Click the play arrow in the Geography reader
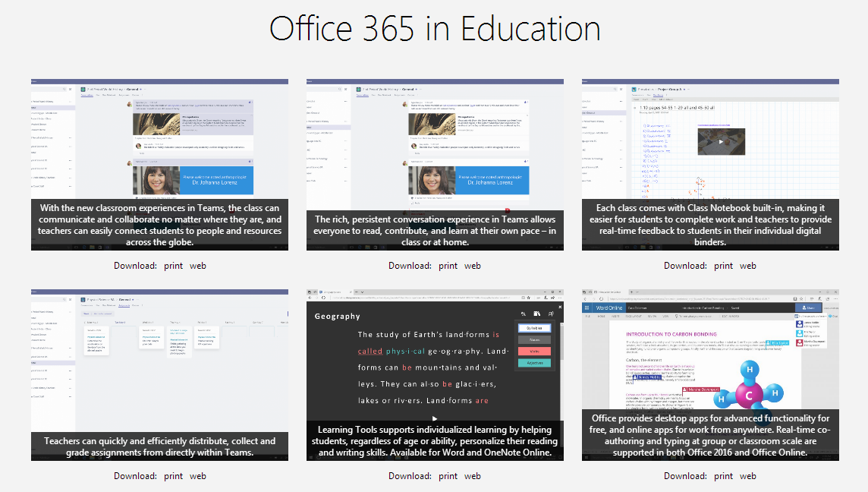This screenshot has height=492, width=868. pos(435,418)
